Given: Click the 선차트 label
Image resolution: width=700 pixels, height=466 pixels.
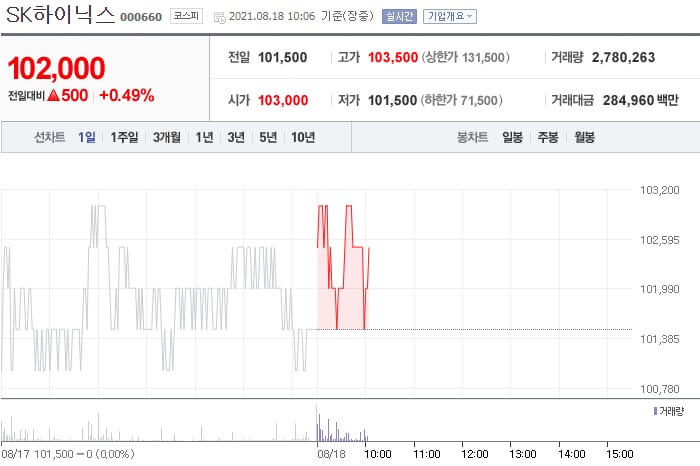Looking at the screenshot, I should (50, 137).
